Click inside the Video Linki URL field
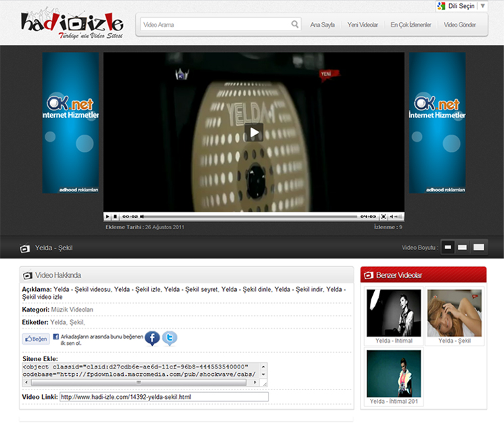This screenshot has width=504, height=428. (x=164, y=397)
